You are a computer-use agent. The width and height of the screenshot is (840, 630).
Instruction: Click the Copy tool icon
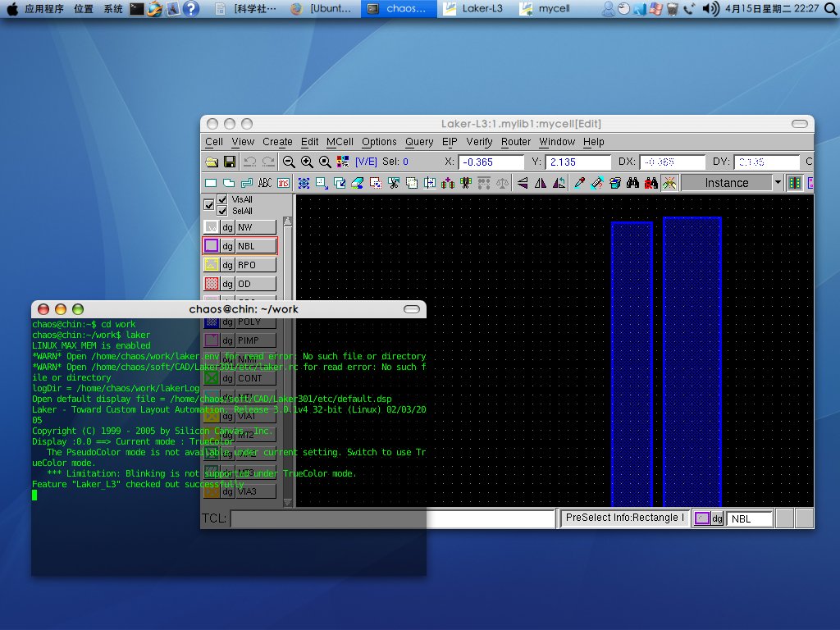tap(340, 183)
